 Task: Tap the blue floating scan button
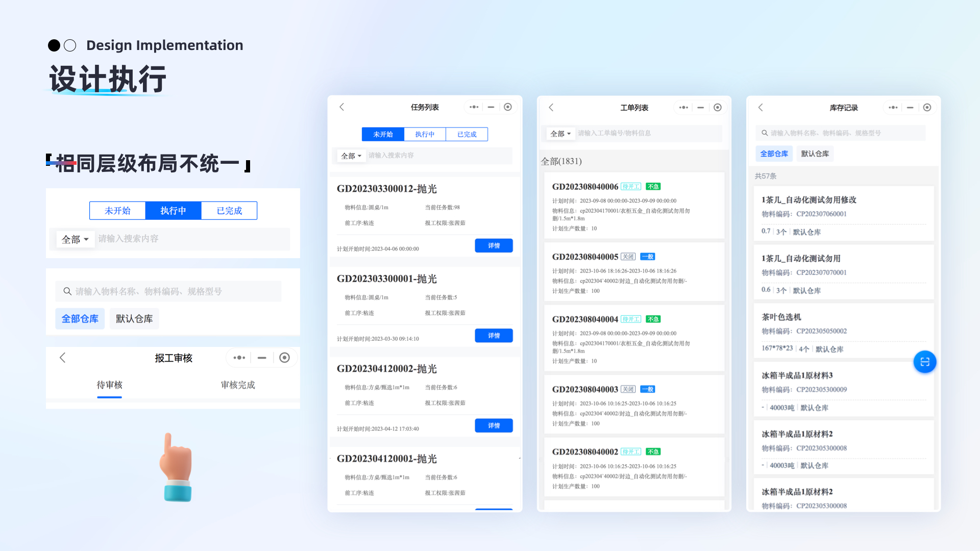pyautogui.click(x=924, y=362)
